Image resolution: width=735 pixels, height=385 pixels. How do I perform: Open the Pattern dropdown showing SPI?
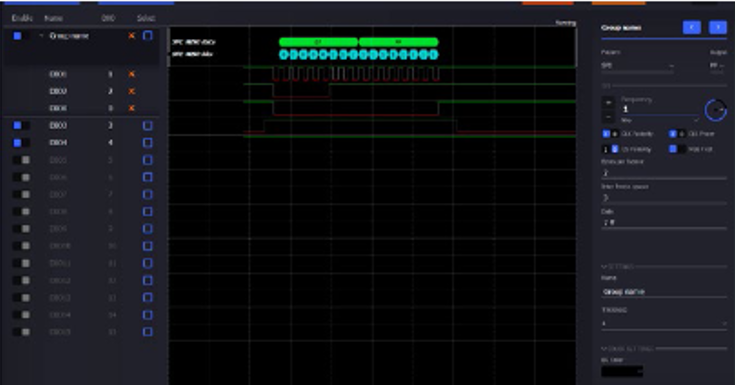pos(638,66)
